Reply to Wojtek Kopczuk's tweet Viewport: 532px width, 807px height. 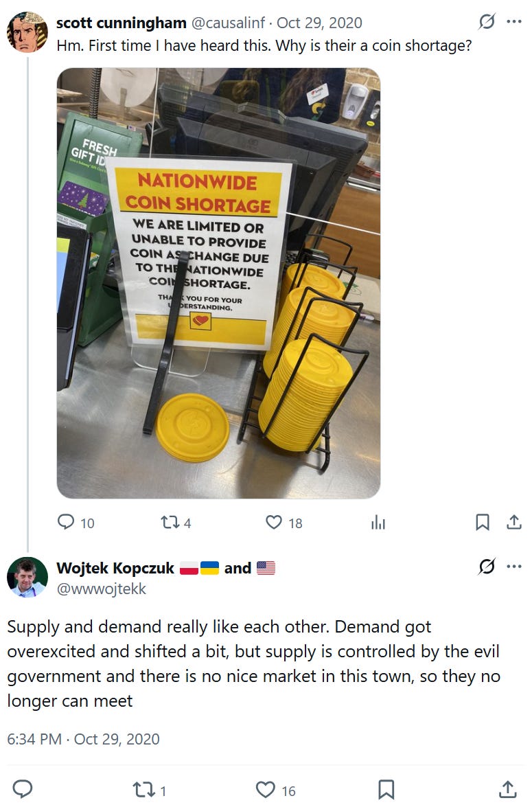coord(22,789)
